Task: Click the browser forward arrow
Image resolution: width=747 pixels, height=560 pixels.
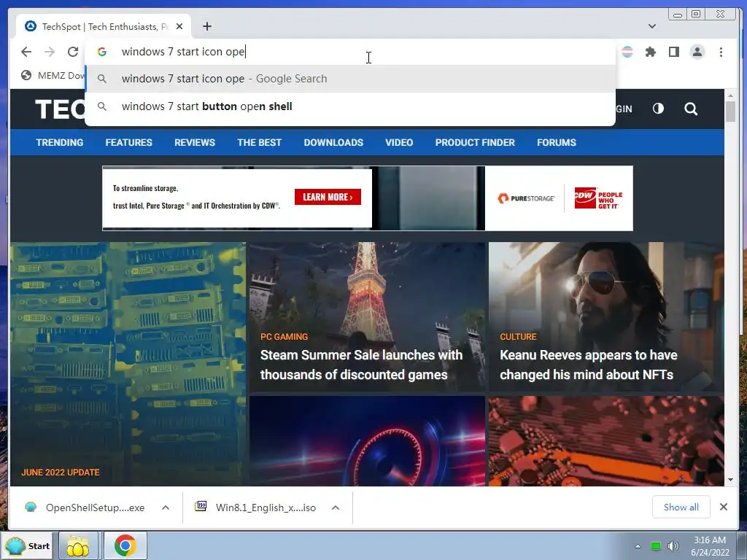Action: click(50, 52)
